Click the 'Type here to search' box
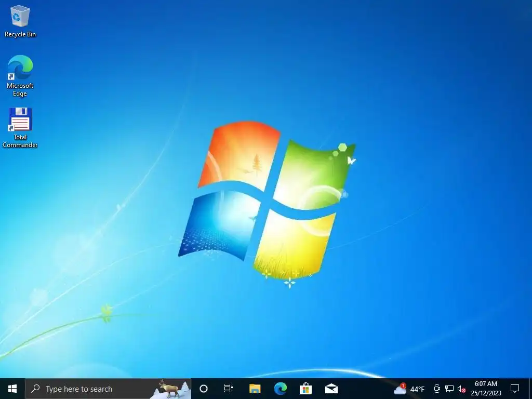This screenshot has height=399, width=532. pyautogui.click(x=108, y=389)
